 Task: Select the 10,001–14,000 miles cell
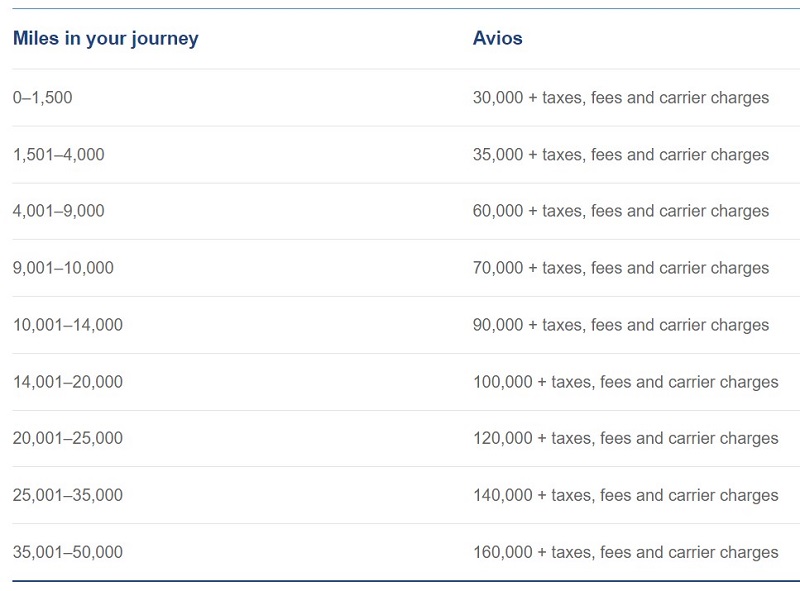[x=68, y=325]
